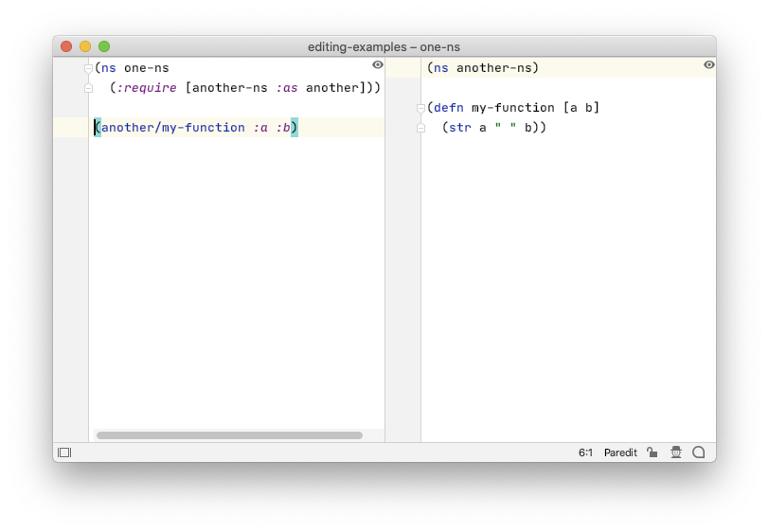Click the str function call
This screenshot has height=532, width=769.
[x=460, y=128]
